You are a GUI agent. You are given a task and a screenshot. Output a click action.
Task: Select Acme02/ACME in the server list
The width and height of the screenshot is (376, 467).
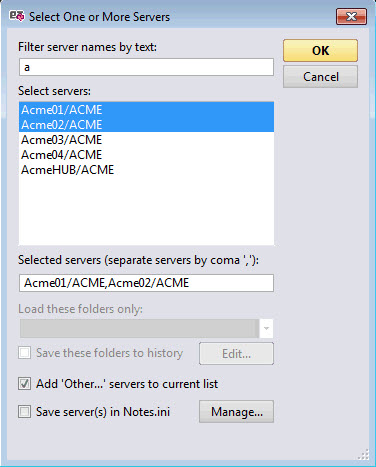click(x=146, y=125)
